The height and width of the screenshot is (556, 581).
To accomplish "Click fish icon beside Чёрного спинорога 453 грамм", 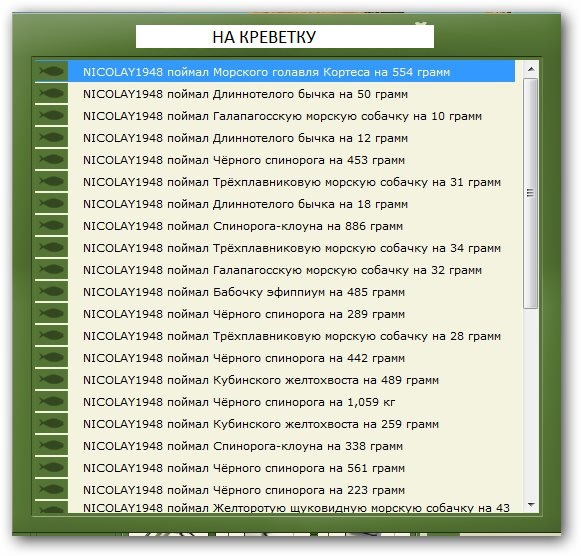I will 52,159.
